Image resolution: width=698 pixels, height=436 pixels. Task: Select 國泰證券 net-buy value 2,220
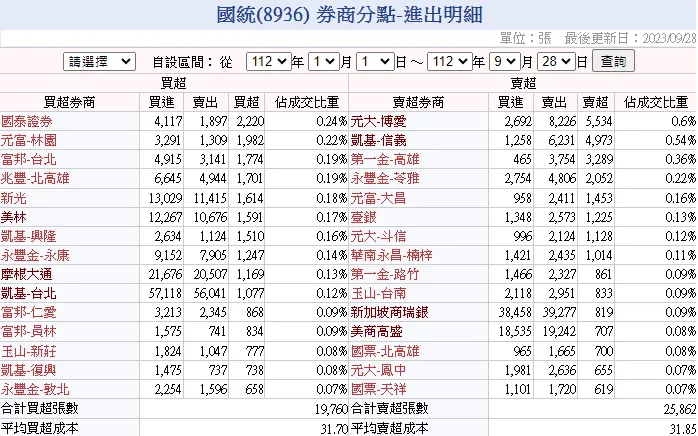tap(250, 121)
